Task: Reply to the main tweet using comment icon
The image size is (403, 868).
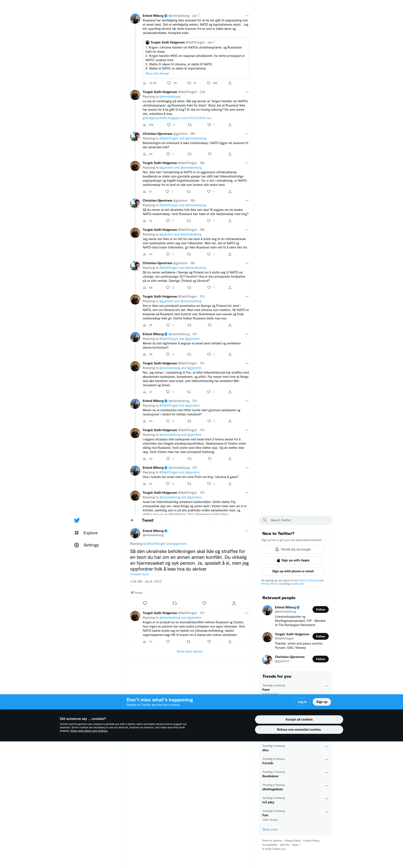Action: [145, 603]
